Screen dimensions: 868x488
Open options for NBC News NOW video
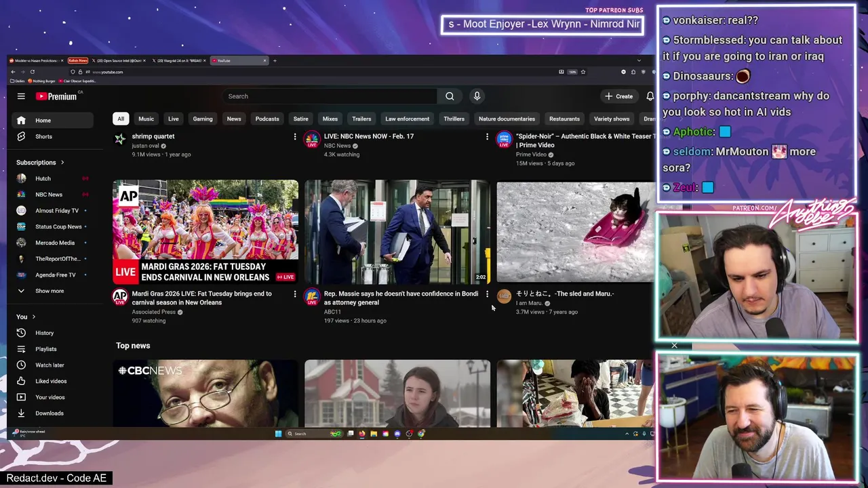(487, 137)
